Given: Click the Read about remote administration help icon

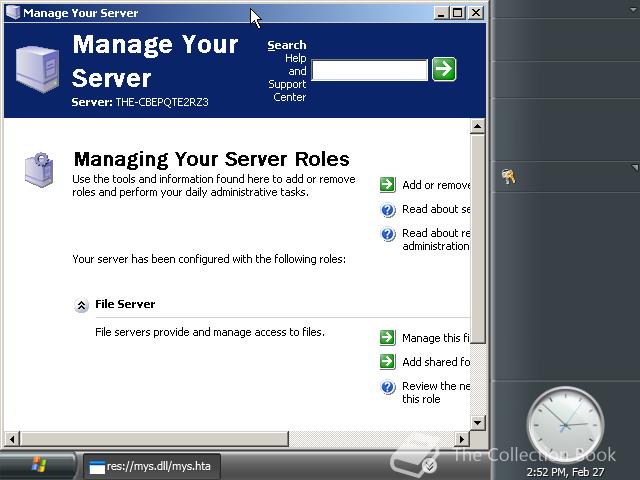Looking at the screenshot, I should (x=387, y=234).
